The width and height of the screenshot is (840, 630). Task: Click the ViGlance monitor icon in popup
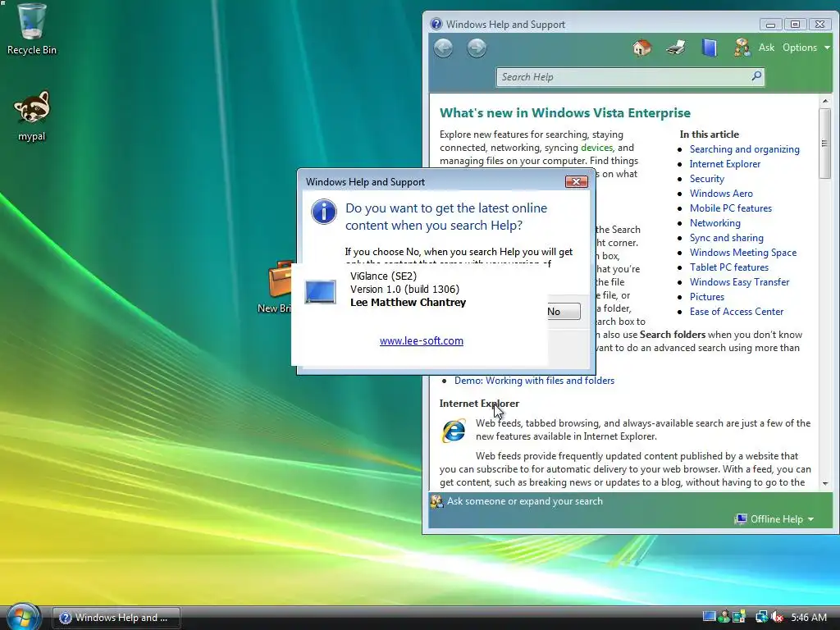click(321, 291)
